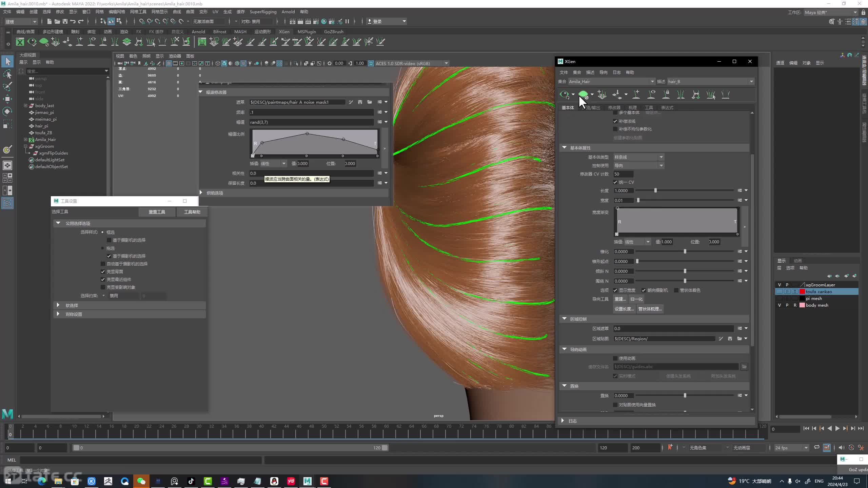This screenshot has width=868, height=488.
Task: Select the Lasso tool in the left toolbox
Action: coord(7,74)
